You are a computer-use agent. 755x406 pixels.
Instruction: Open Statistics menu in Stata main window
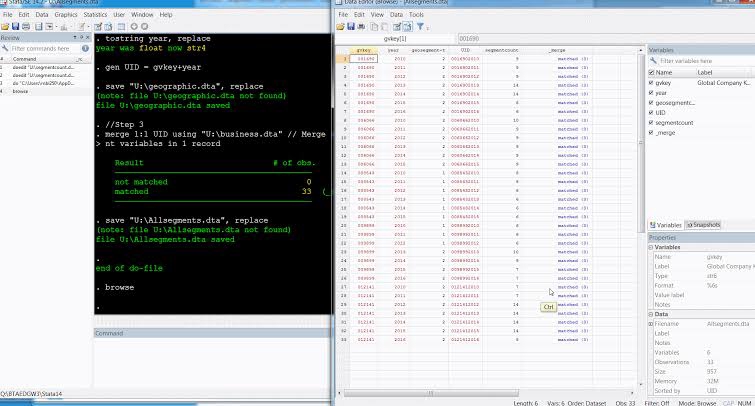click(x=95, y=15)
